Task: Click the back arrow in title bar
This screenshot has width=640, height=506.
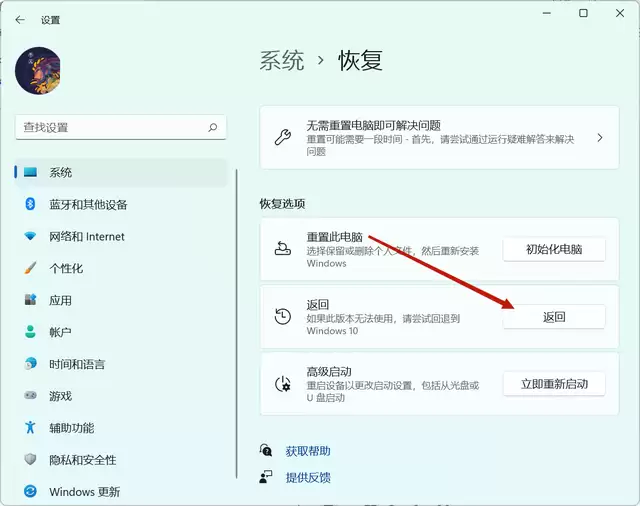Action: (20, 18)
